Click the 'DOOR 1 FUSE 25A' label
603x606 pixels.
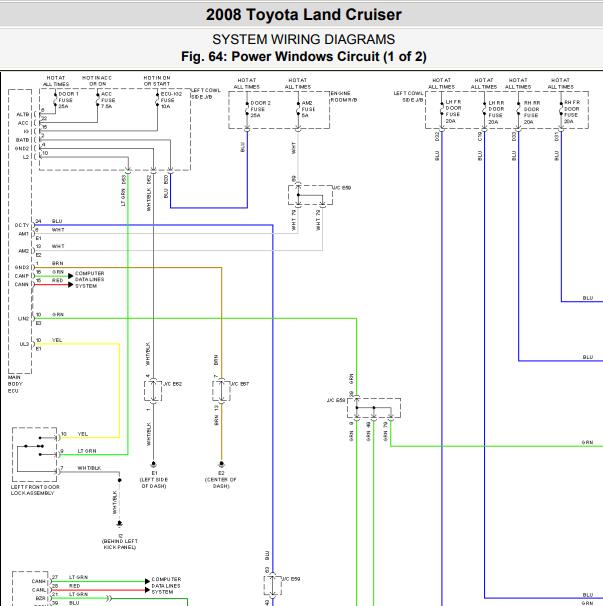pos(68,100)
